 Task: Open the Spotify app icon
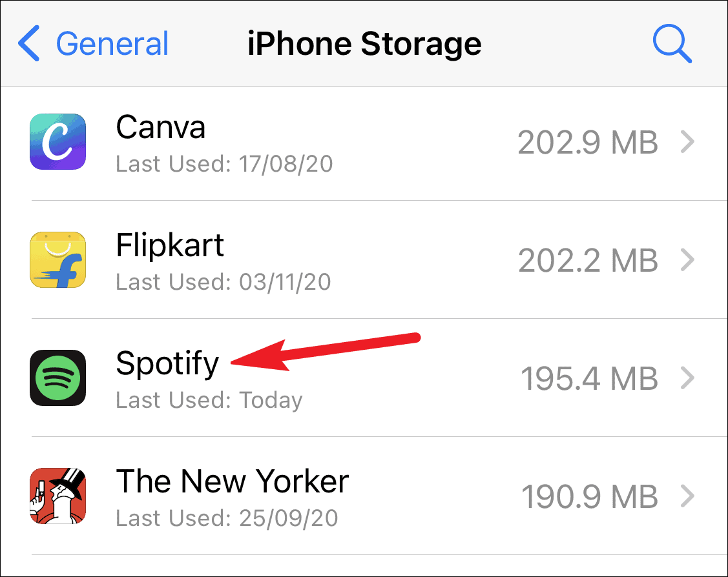[x=58, y=378]
